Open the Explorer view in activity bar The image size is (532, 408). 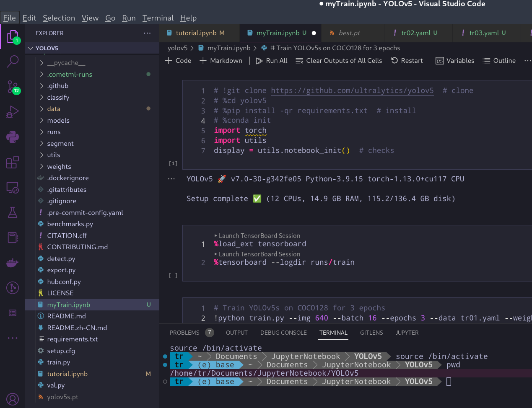(x=13, y=37)
